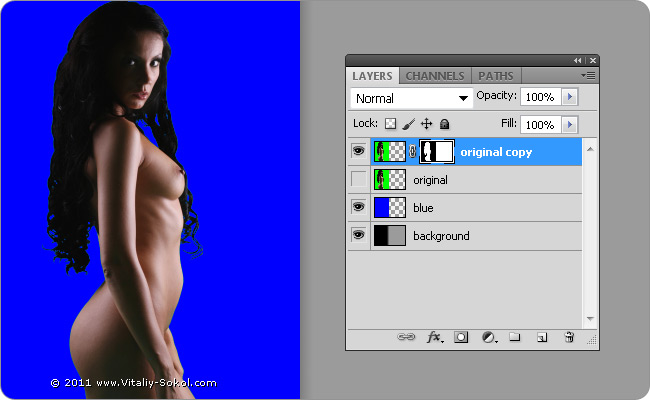Select the layer named original

430,180
